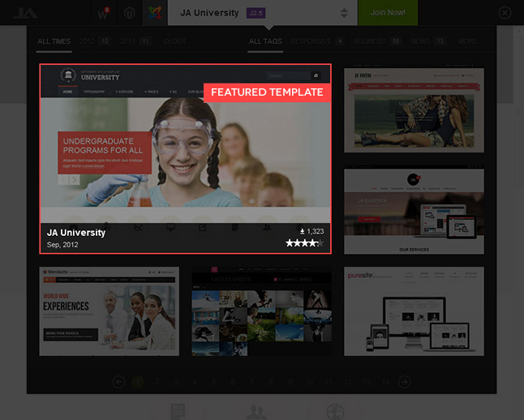Open the featured JA University template preview
The image size is (524, 420).
pos(186,159)
